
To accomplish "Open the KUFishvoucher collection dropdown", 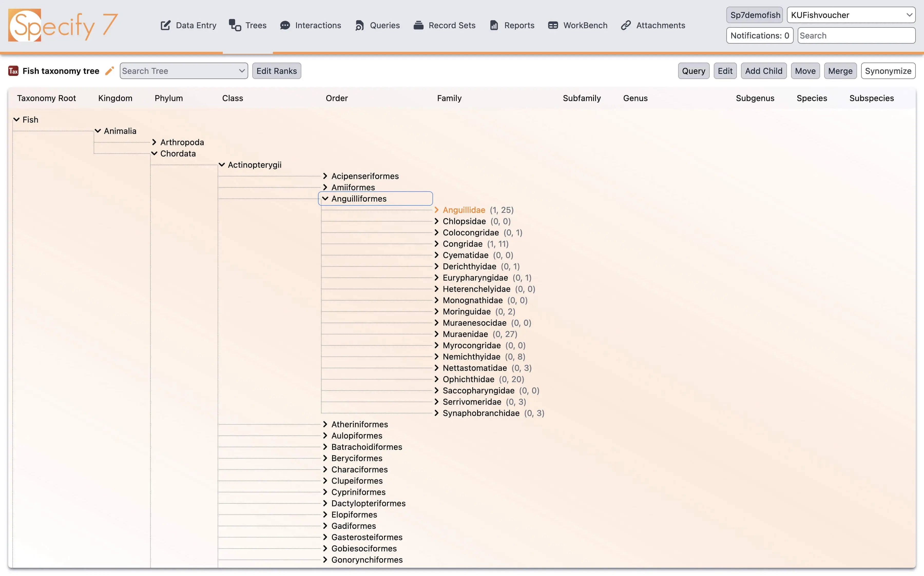I will 851,15.
